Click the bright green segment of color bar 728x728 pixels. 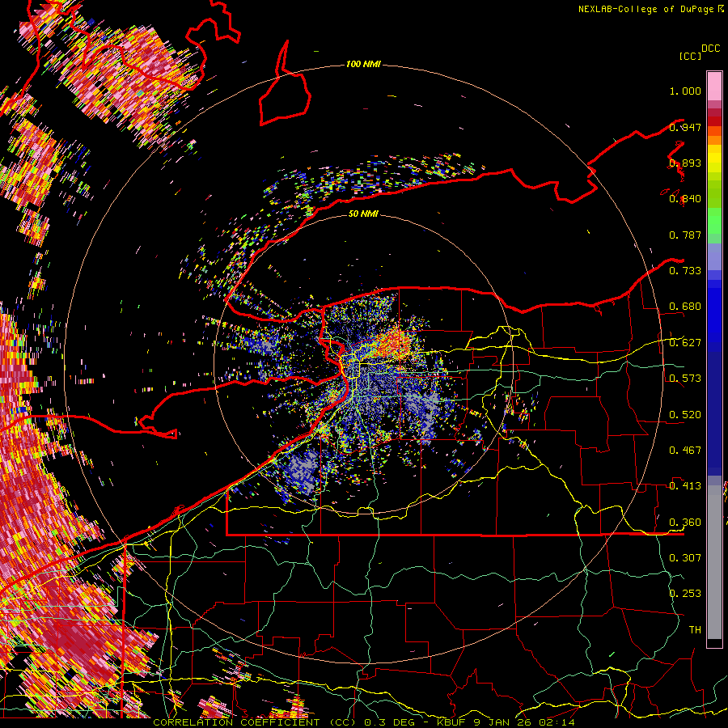tap(714, 221)
